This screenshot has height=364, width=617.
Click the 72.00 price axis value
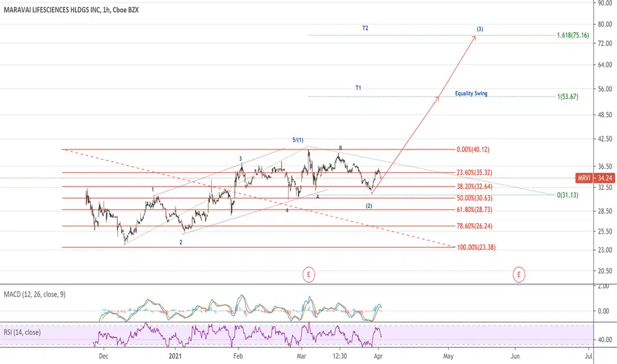click(605, 43)
